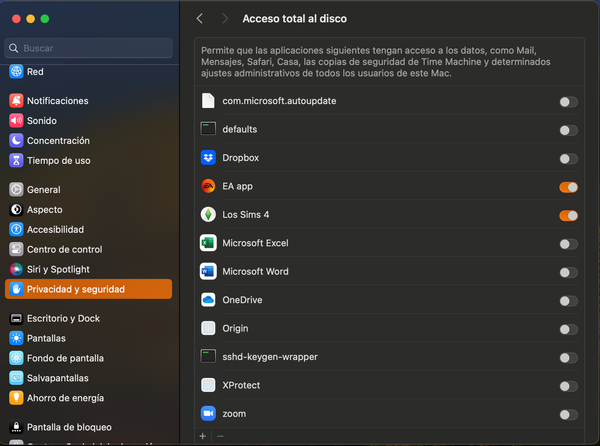
Task: Click the Centro de control icon
Action: pyautogui.click(x=16, y=249)
